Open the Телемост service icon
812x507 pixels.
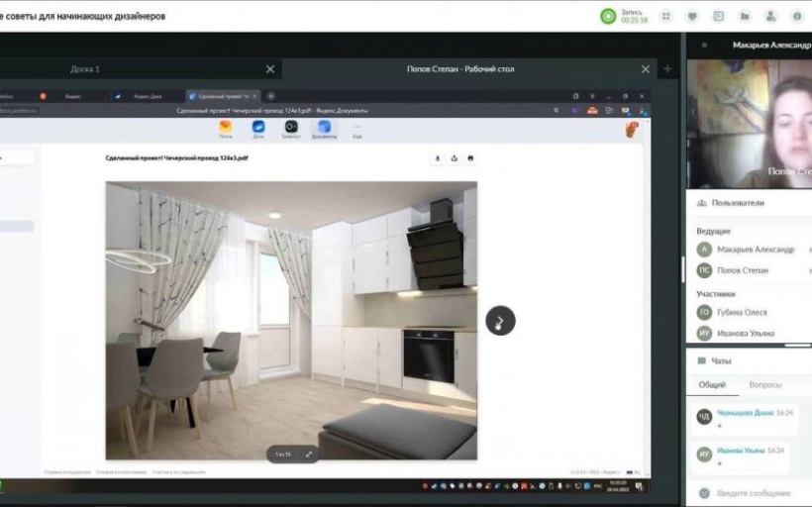pos(291,130)
